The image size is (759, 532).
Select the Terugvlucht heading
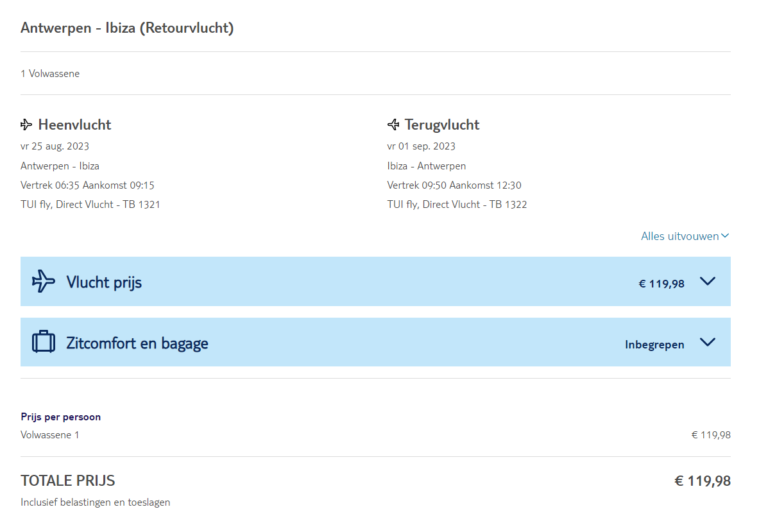[x=442, y=124]
